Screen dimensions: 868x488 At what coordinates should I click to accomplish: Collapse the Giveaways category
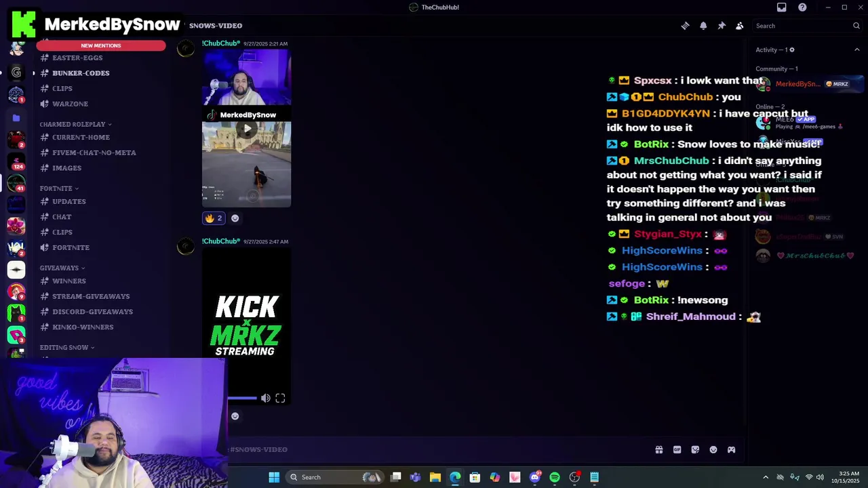coord(62,268)
